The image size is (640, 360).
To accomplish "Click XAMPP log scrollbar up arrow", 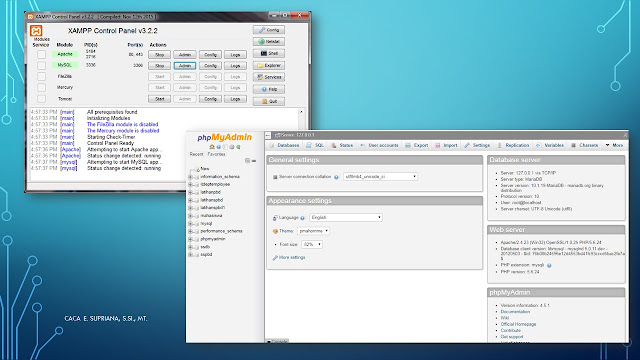I will (302, 112).
